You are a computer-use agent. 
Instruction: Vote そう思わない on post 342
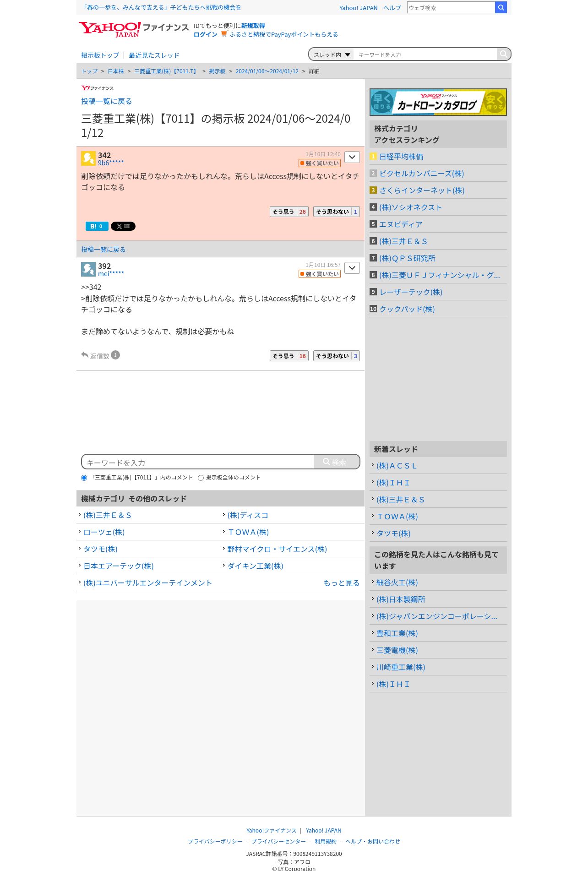[336, 212]
